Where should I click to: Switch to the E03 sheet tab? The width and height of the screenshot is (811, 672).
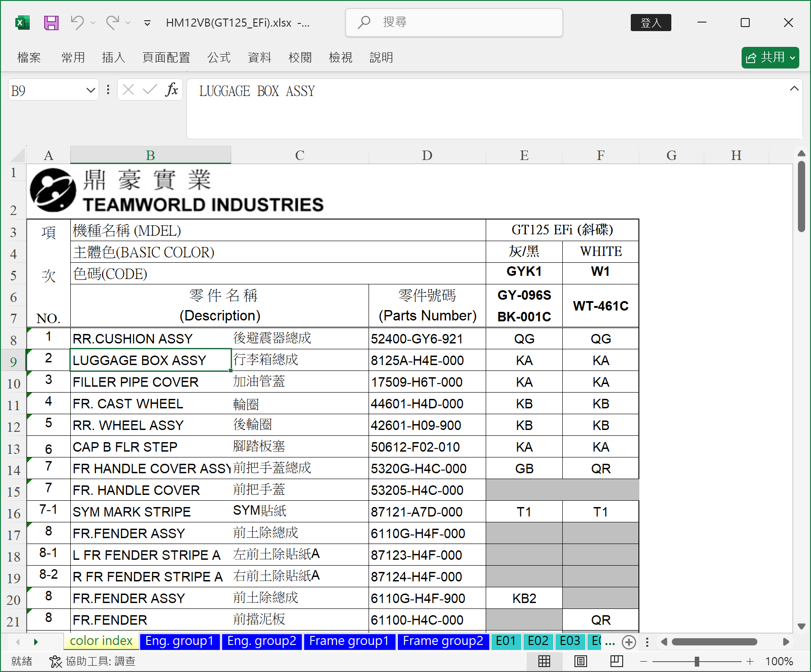tap(570, 641)
